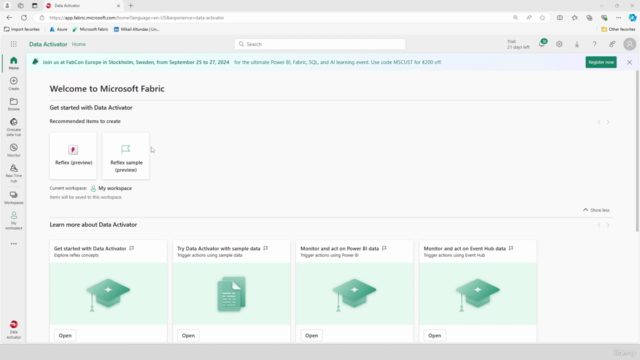Dismiss the FabCon Europe banner
Viewport: 640px width, 360px height.
(x=629, y=62)
